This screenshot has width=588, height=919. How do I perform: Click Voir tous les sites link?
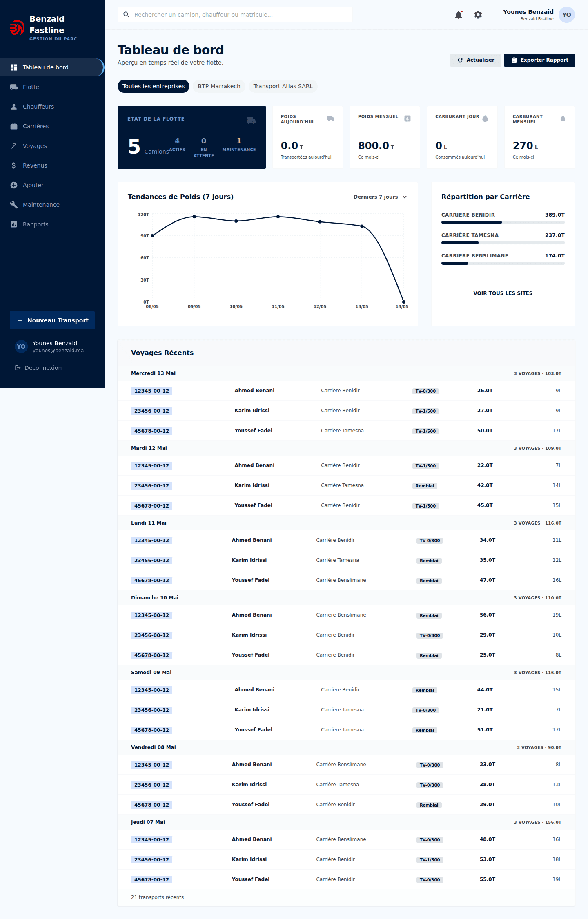pyautogui.click(x=503, y=293)
